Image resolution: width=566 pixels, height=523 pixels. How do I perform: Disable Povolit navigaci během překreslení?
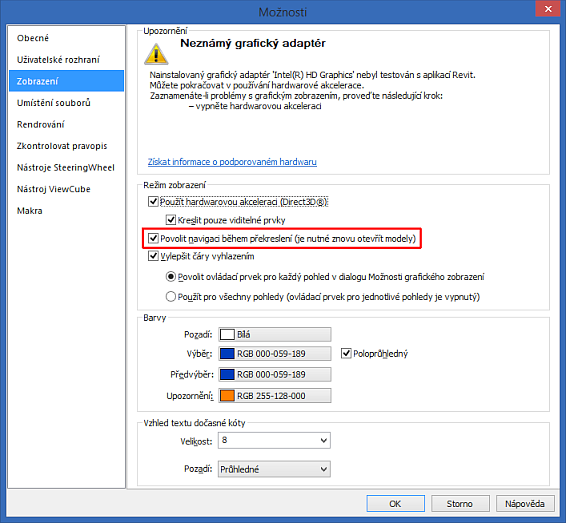coord(153,238)
